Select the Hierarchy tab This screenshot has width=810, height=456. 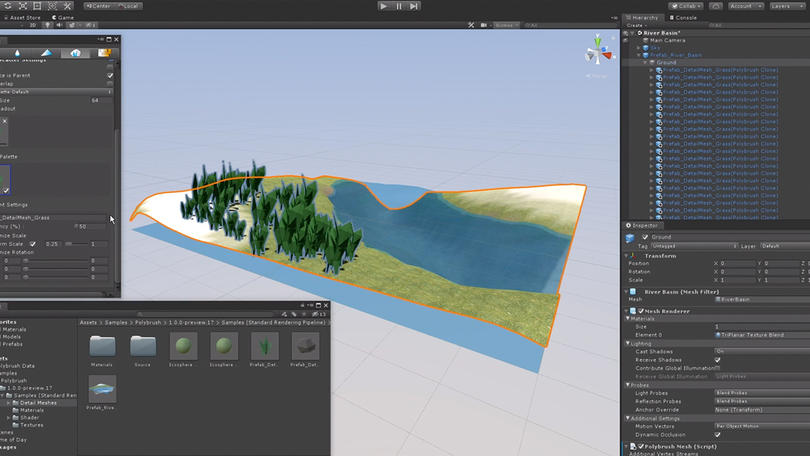643,18
